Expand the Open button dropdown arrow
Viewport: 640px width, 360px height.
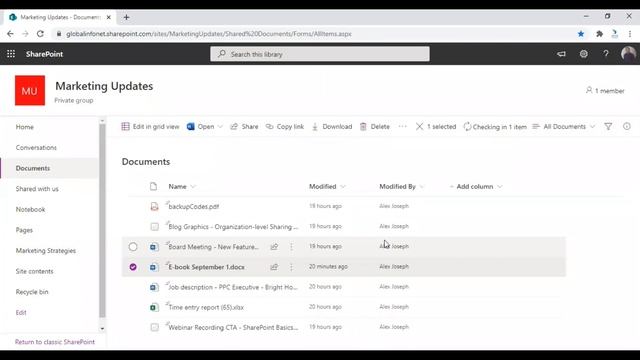[x=220, y=127]
